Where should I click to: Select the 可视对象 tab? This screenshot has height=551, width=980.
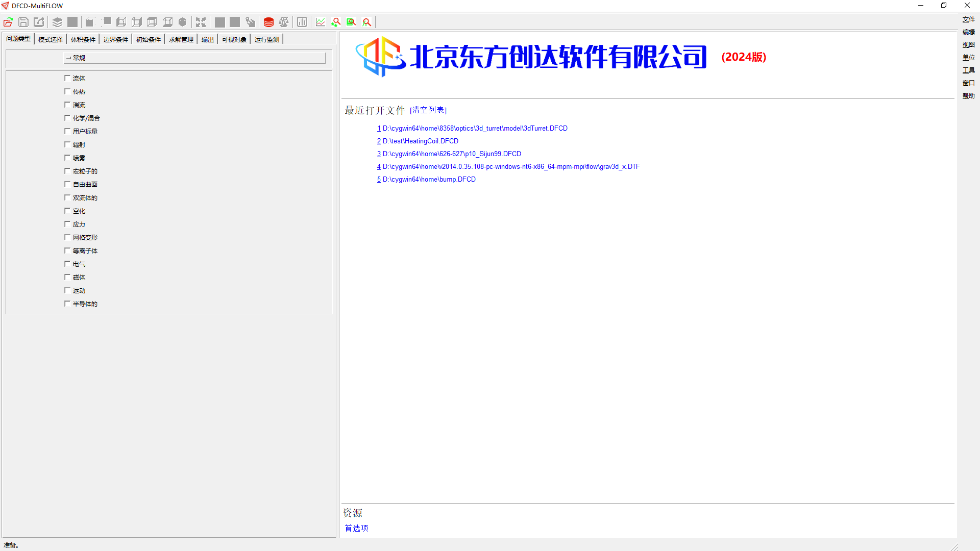(x=234, y=39)
